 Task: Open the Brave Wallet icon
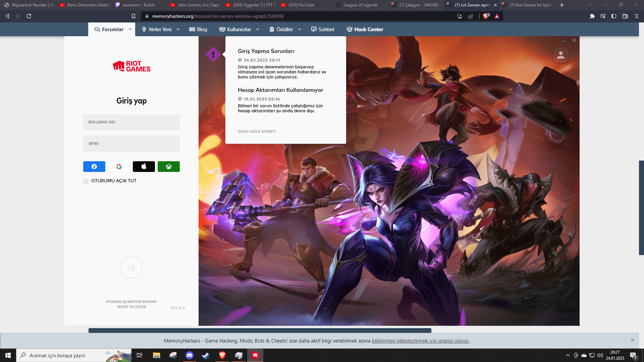(x=625, y=16)
